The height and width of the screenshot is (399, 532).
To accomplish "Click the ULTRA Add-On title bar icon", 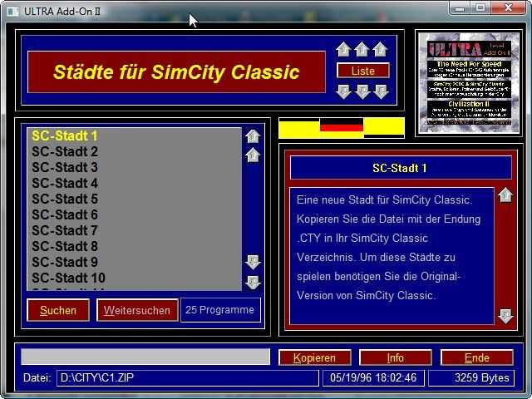I will tap(13, 11).
